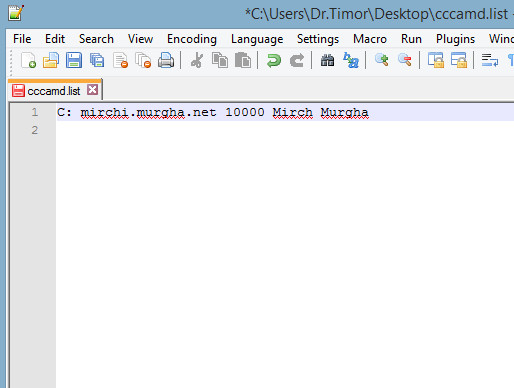Open Find with the binoculars icon

pyautogui.click(x=327, y=61)
